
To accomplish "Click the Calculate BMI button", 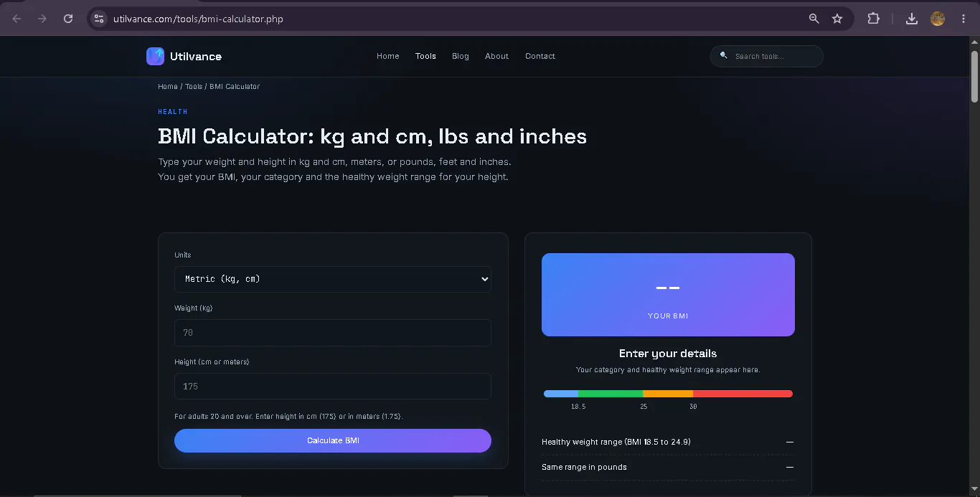I will click(x=333, y=440).
